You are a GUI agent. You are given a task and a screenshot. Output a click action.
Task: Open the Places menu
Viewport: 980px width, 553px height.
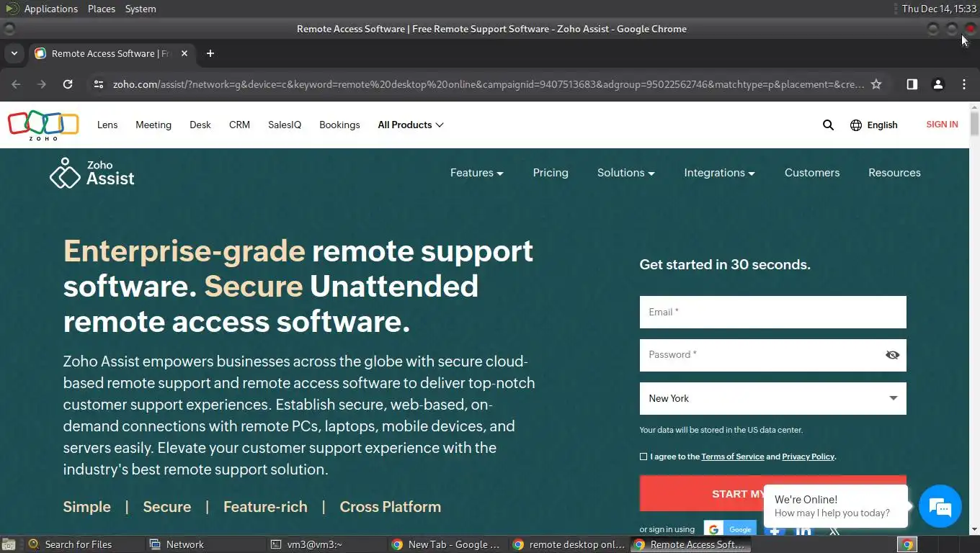(x=102, y=9)
